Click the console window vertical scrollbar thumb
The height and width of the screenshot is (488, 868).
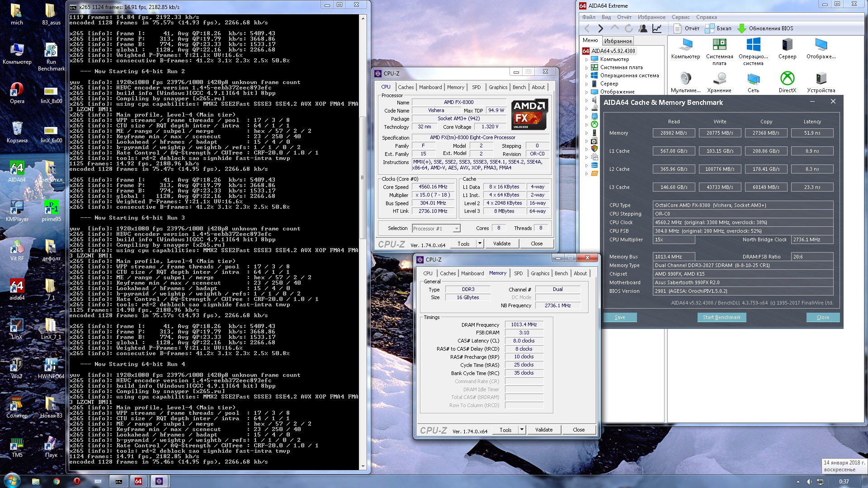pos(363,176)
